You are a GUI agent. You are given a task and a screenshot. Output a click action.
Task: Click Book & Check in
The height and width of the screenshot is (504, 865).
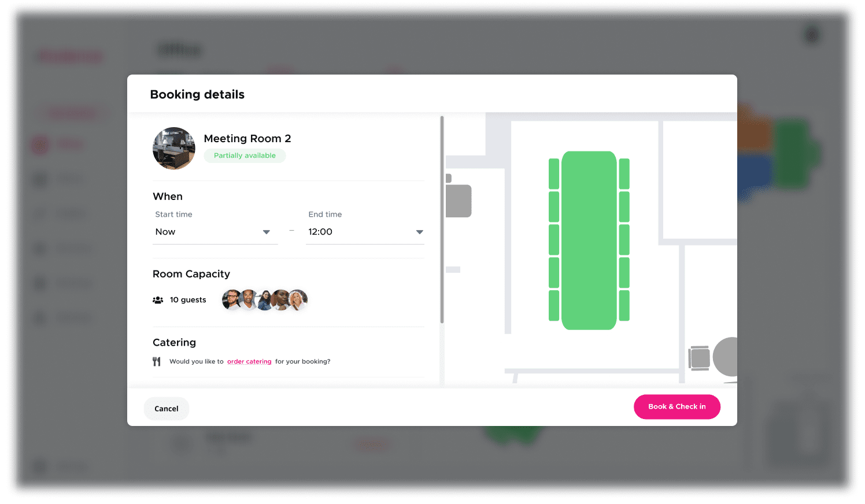tap(677, 407)
